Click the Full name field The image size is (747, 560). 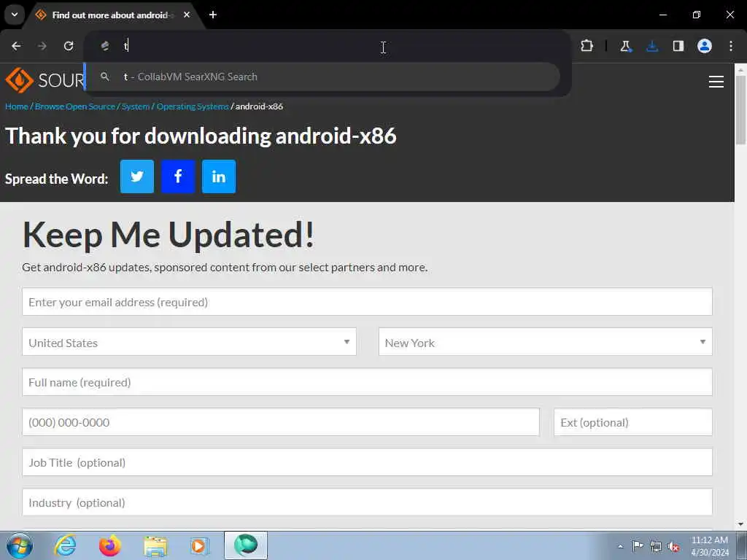[368, 382]
